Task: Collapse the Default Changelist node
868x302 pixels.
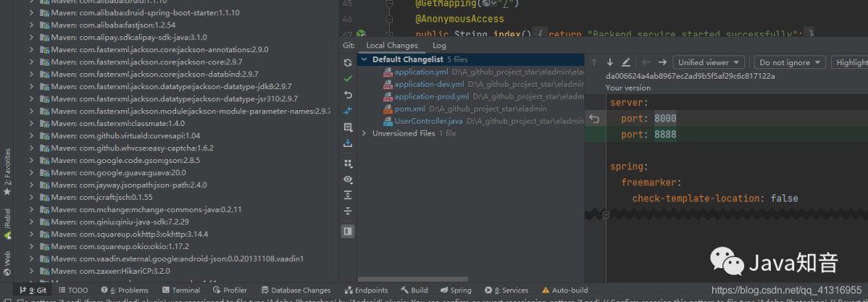Action: tap(364, 59)
